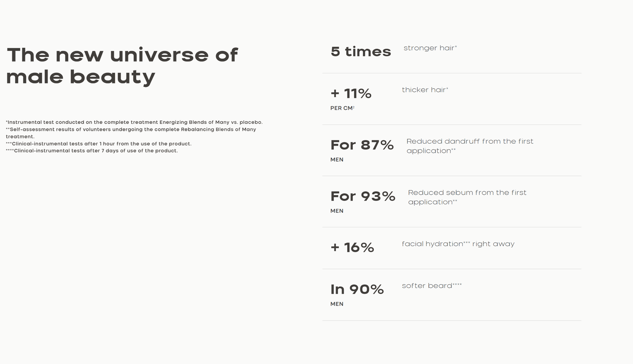Click the footnote about Rebalancing Blends self-assessment

[x=131, y=133]
